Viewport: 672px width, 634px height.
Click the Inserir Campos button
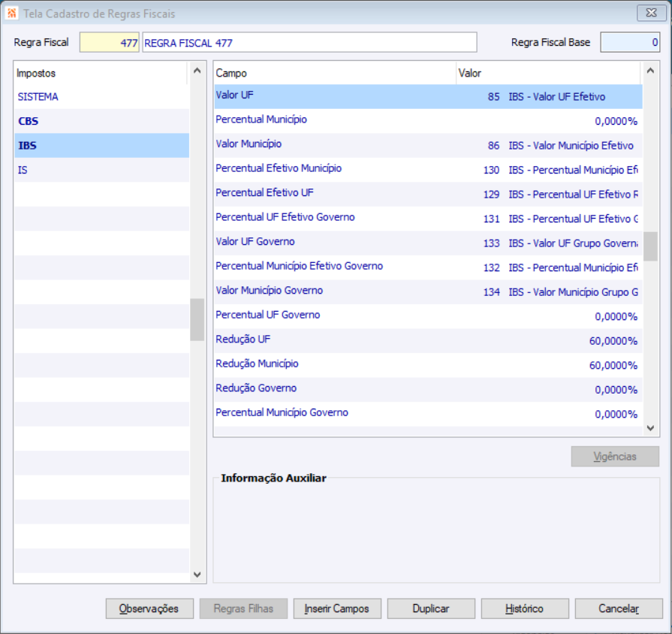(337, 608)
